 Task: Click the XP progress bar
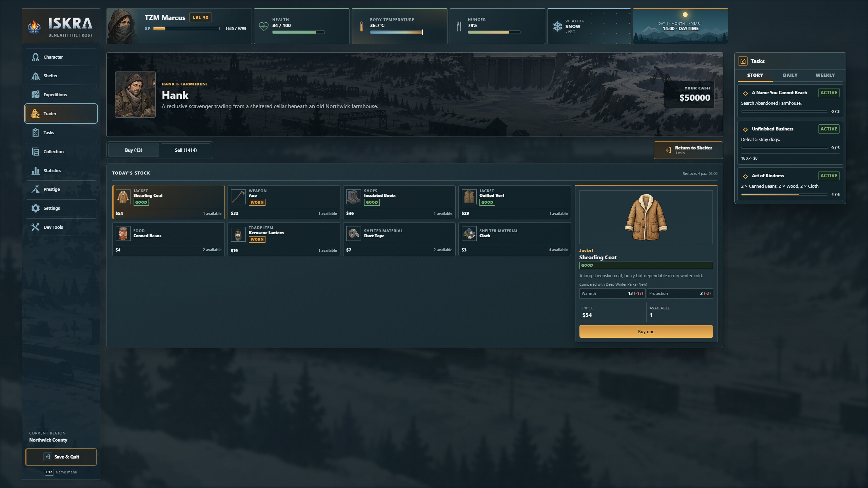pyautogui.click(x=186, y=28)
